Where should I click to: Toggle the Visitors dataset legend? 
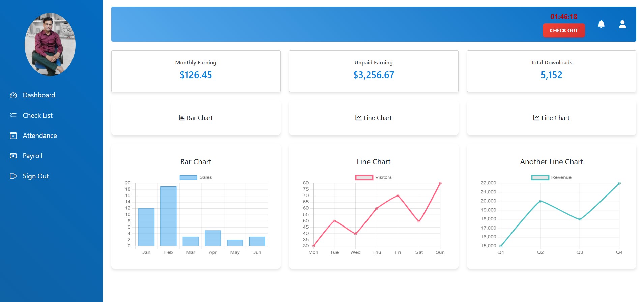click(x=373, y=177)
